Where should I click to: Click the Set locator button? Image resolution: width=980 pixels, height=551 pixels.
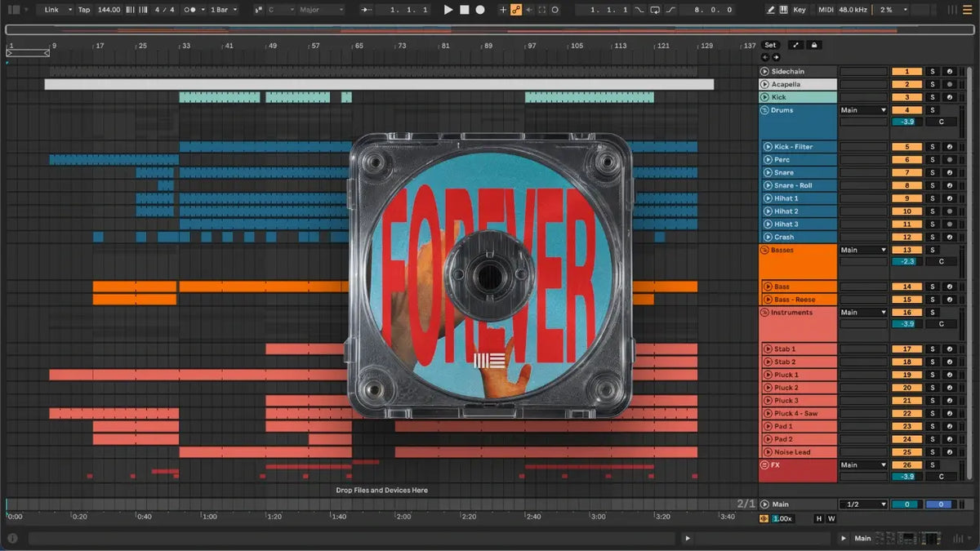pyautogui.click(x=770, y=45)
